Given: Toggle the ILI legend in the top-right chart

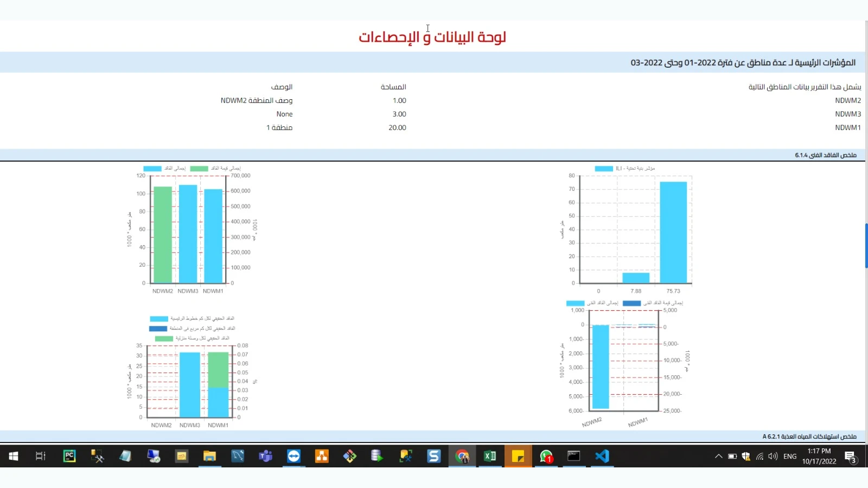Looking at the screenshot, I should 625,169.
